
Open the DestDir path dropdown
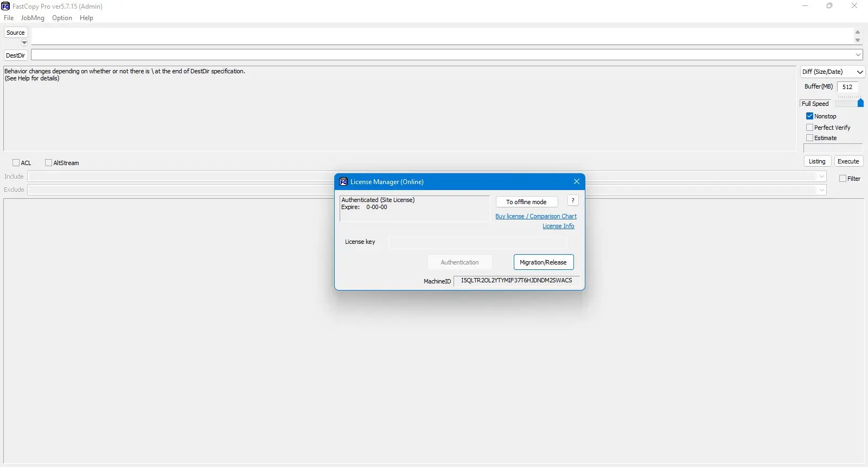858,55
